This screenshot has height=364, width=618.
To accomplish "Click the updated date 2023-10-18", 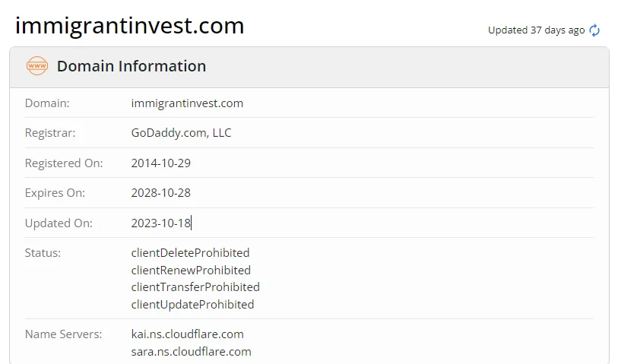I will tap(161, 223).
